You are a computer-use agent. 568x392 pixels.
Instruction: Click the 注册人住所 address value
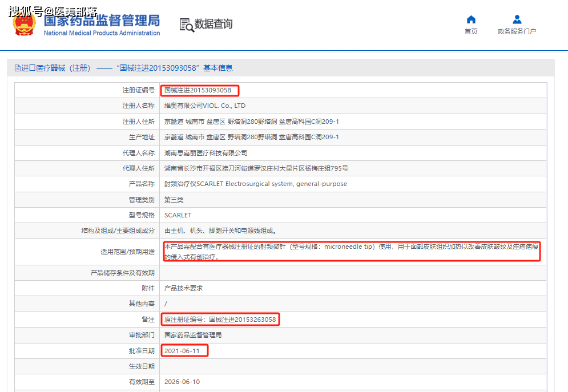click(x=252, y=122)
